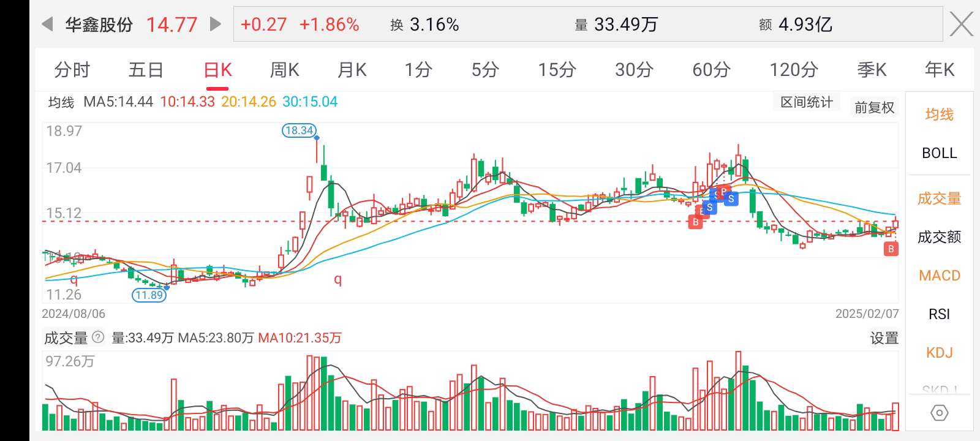Switch to the 周K weekly tab
Image resolution: width=980 pixels, height=441 pixels.
(284, 70)
